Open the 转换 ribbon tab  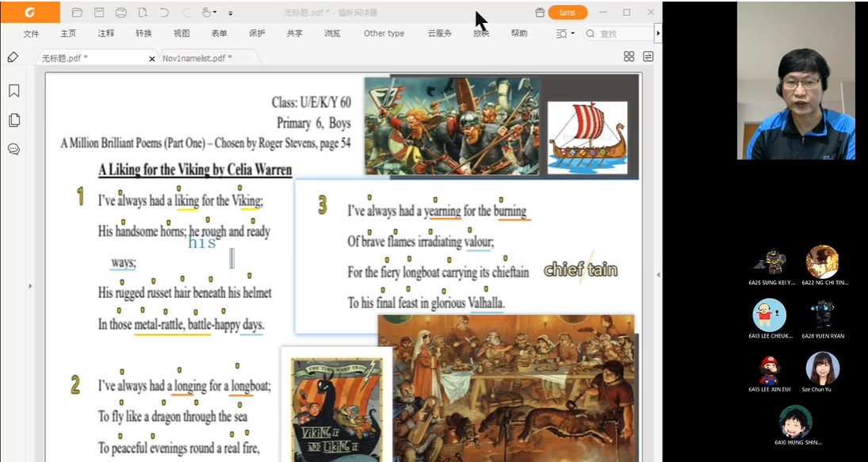pyautogui.click(x=144, y=33)
